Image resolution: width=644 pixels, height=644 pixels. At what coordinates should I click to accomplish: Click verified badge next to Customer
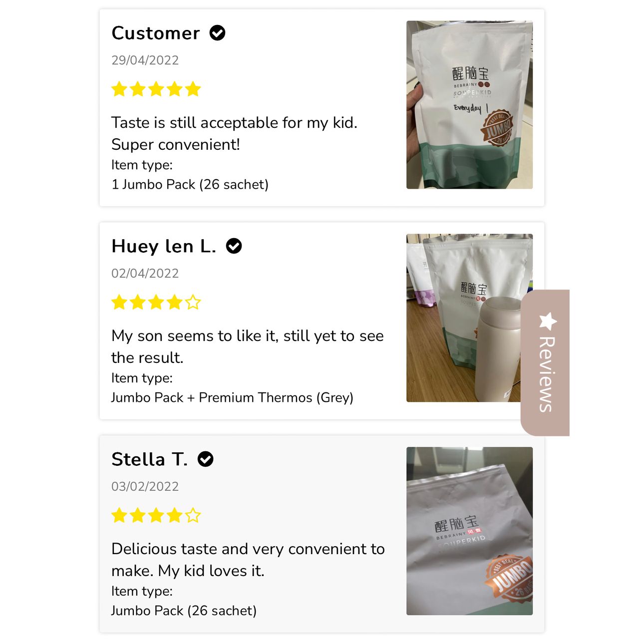217,33
